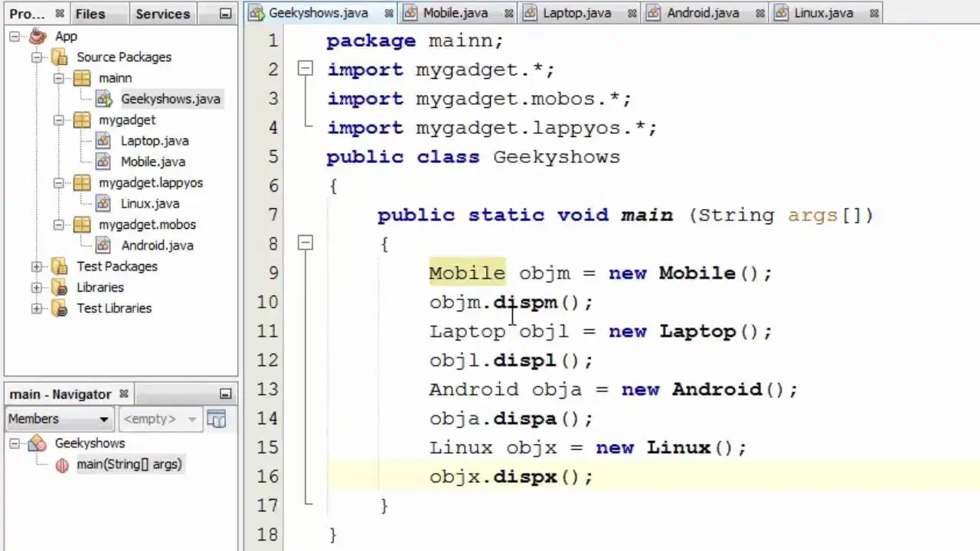Screen dimensions: 980x551
Task: Close the Geekyshows.java editor tab
Action: click(x=389, y=14)
